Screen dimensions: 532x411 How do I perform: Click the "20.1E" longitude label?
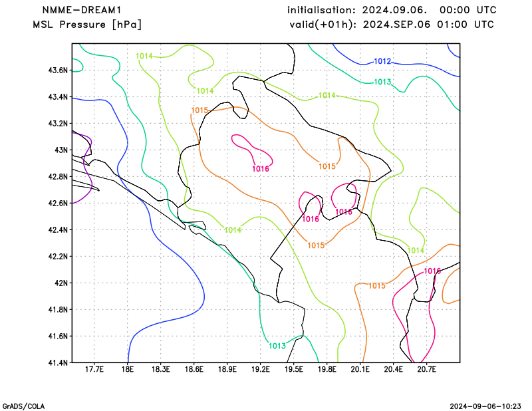pos(360,369)
